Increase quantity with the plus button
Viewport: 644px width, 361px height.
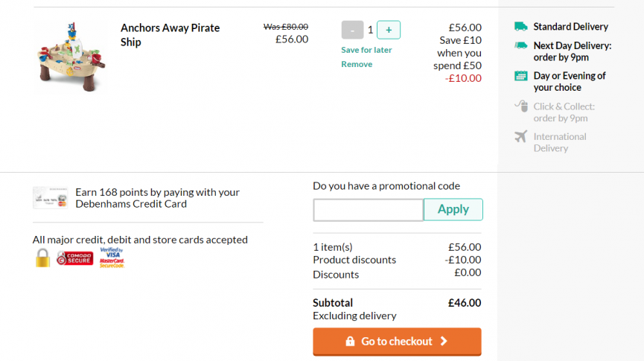coord(389,30)
